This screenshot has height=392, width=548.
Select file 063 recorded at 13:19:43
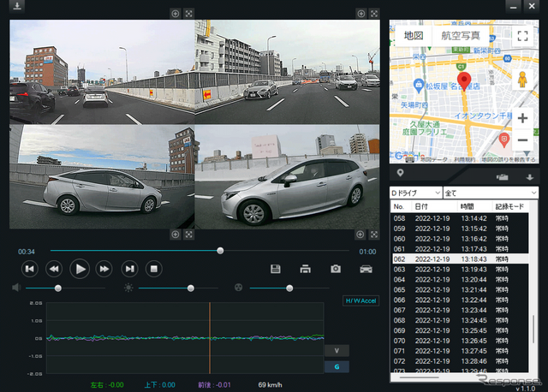[459, 270]
